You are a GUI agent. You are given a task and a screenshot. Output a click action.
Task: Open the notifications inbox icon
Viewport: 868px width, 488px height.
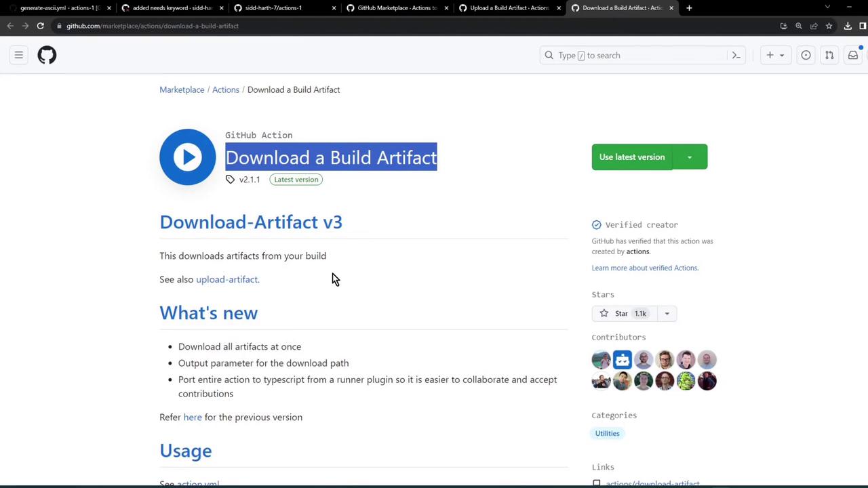point(853,55)
